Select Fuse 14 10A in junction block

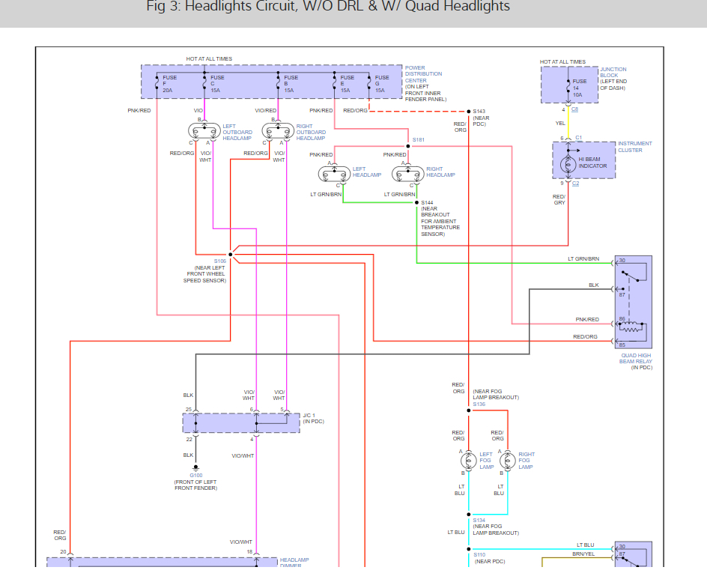pos(576,88)
